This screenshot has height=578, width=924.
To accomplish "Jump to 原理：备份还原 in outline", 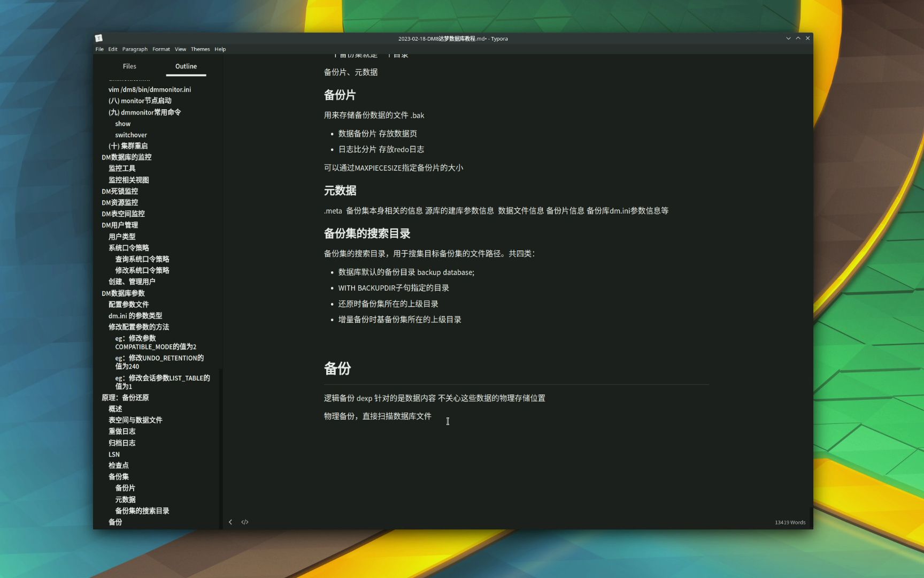I will pos(125,398).
